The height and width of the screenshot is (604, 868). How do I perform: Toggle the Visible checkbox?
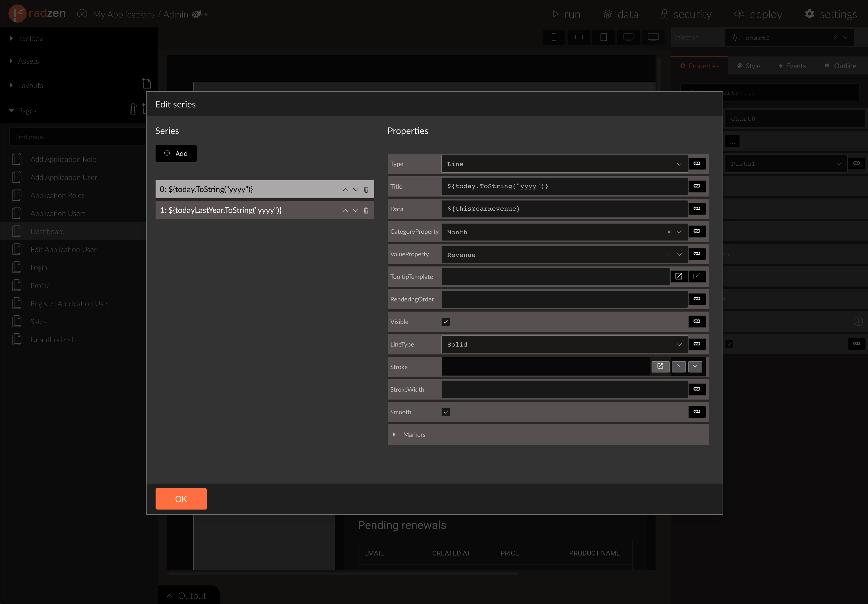pos(446,322)
